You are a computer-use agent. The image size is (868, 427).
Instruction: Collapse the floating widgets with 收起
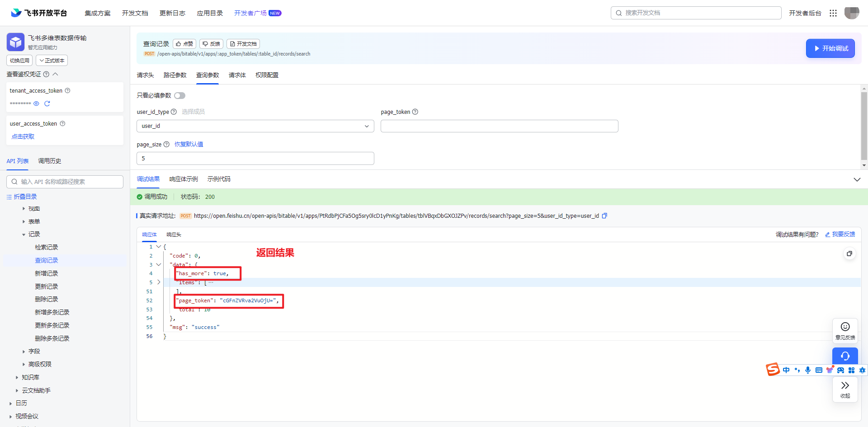point(845,389)
